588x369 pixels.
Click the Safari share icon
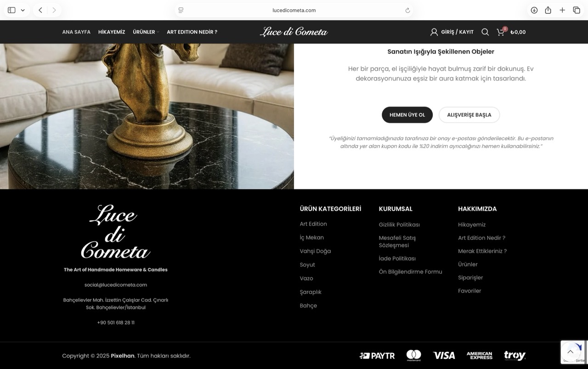click(x=548, y=10)
